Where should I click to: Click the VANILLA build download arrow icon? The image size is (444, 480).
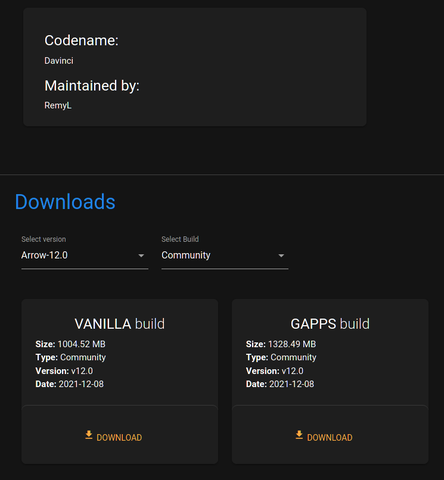pos(89,435)
